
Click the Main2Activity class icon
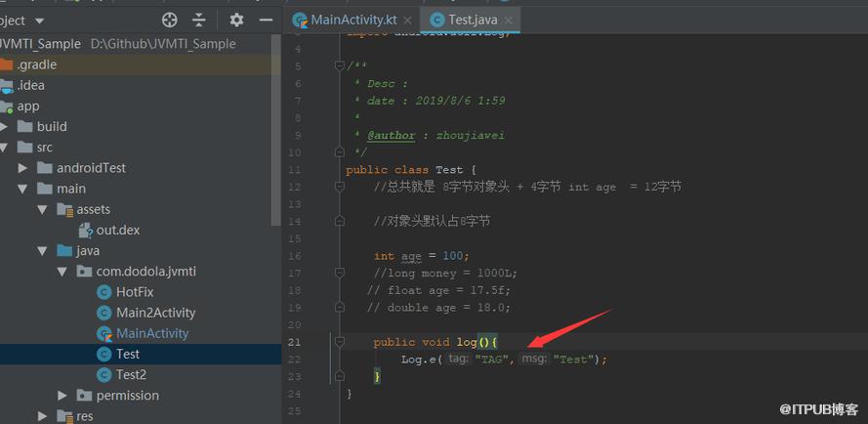[x=103, y=313]
